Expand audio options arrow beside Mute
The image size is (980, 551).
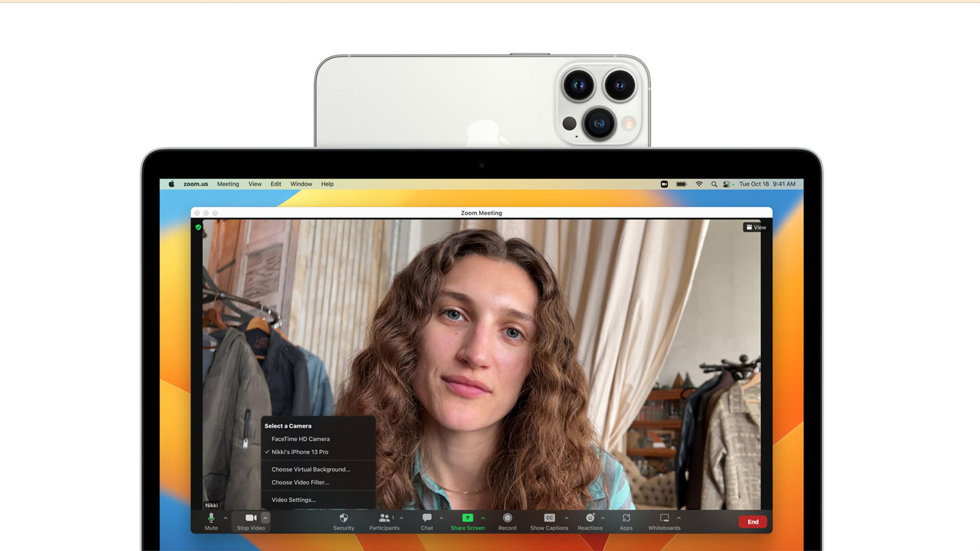pos(225,518)
